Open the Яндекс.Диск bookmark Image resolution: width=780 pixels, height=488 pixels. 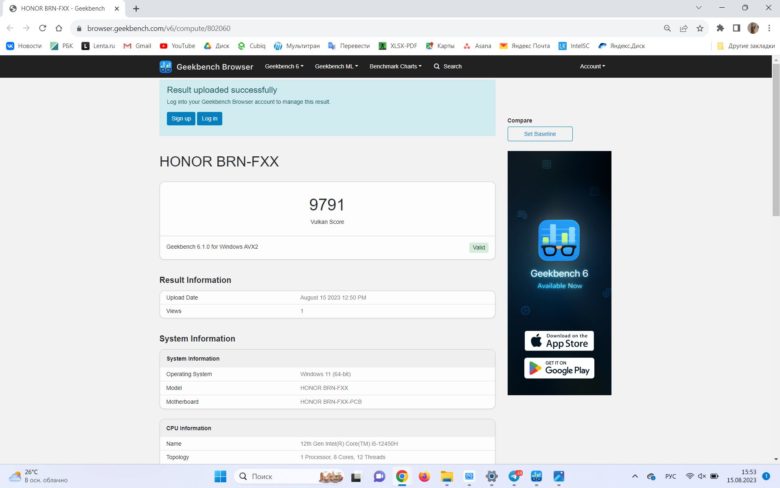click(x=621, y=46)
